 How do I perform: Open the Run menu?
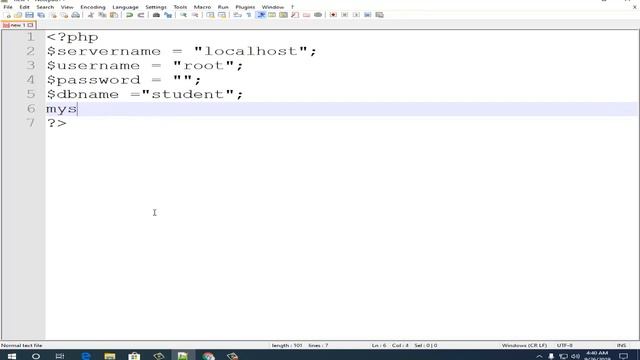223,7
